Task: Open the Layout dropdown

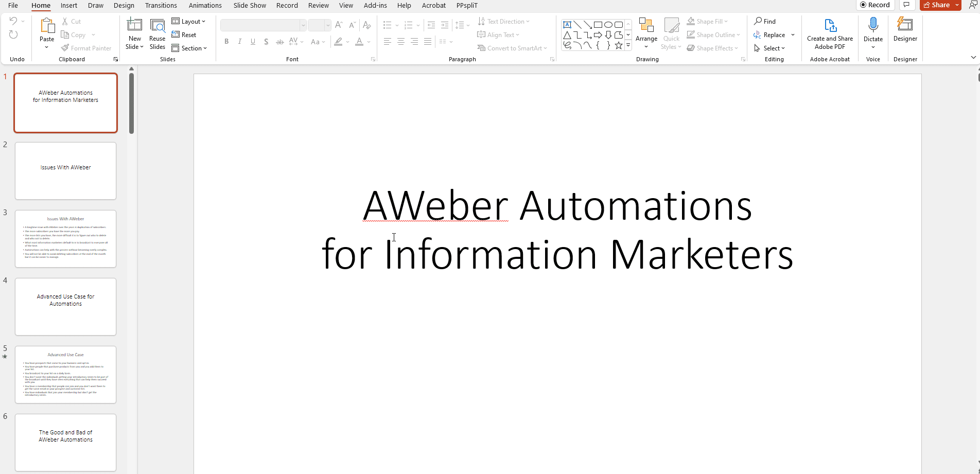Action: pos(188,22)
